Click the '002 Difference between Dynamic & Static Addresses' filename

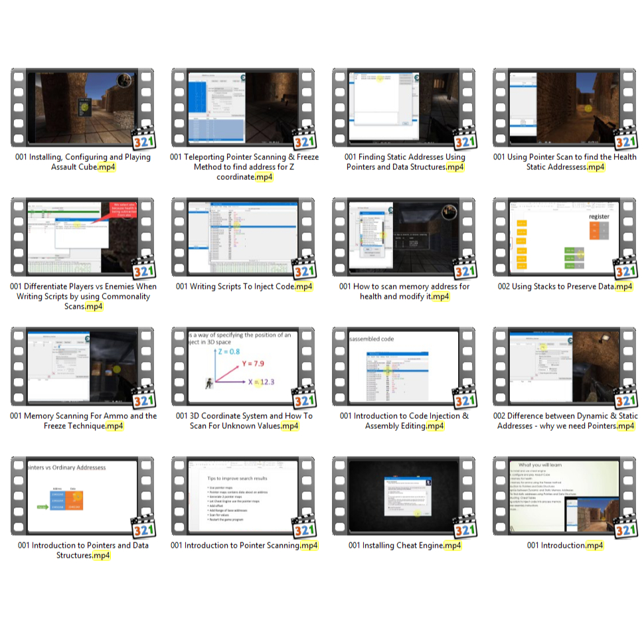tap(565, 421)
